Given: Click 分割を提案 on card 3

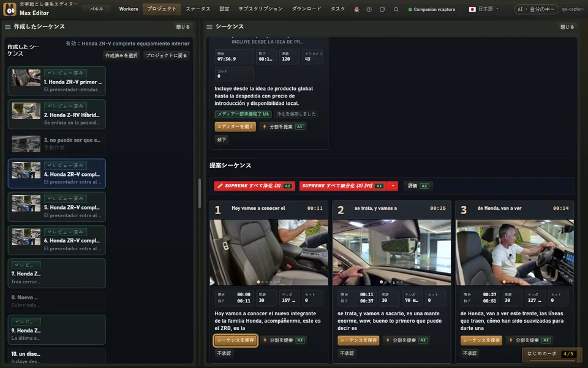Looking at the screenshot, I should coord(529,340).
